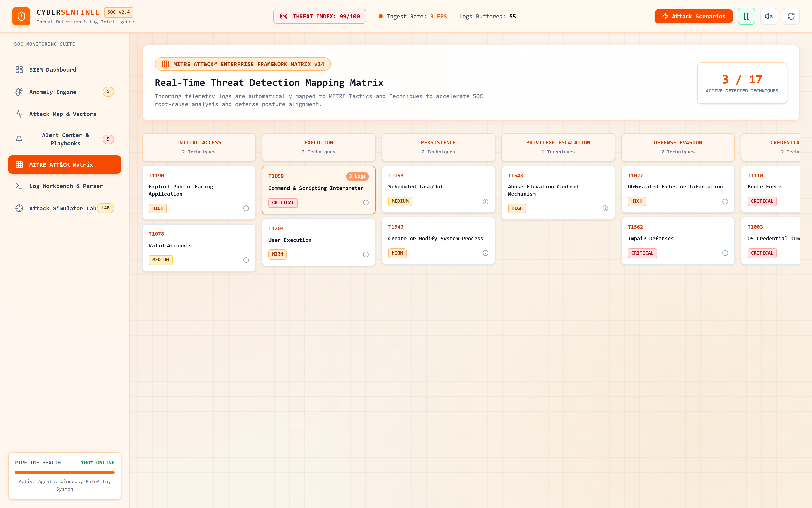Click the MITRE Matrix table icon in sidebar
812x508 pixels.
pos(19,165)
